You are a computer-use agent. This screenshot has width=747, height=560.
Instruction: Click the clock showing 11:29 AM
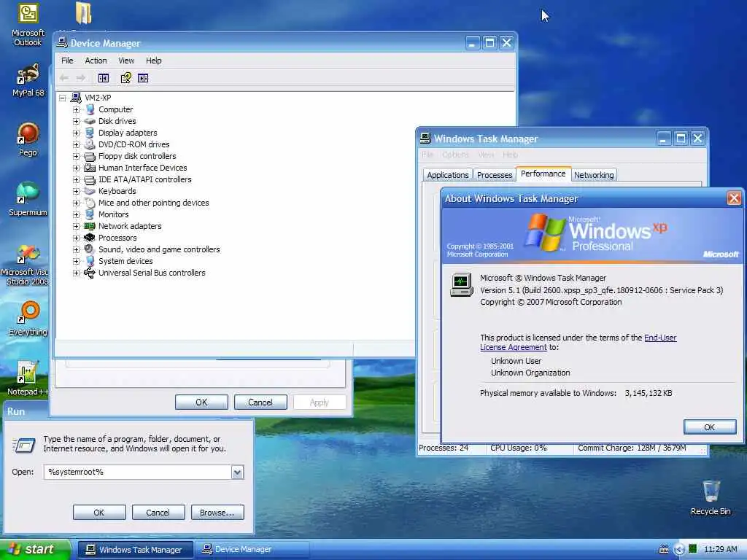pyautogui.click(x=720, y=550)
